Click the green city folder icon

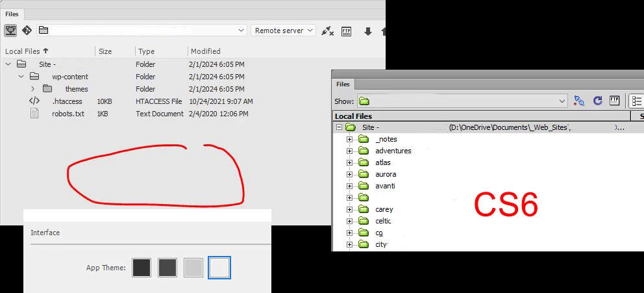click(363, 244)
